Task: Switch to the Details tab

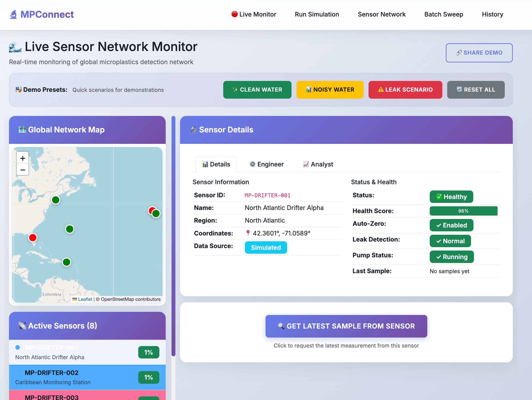Action: click(x=216, y=164)
